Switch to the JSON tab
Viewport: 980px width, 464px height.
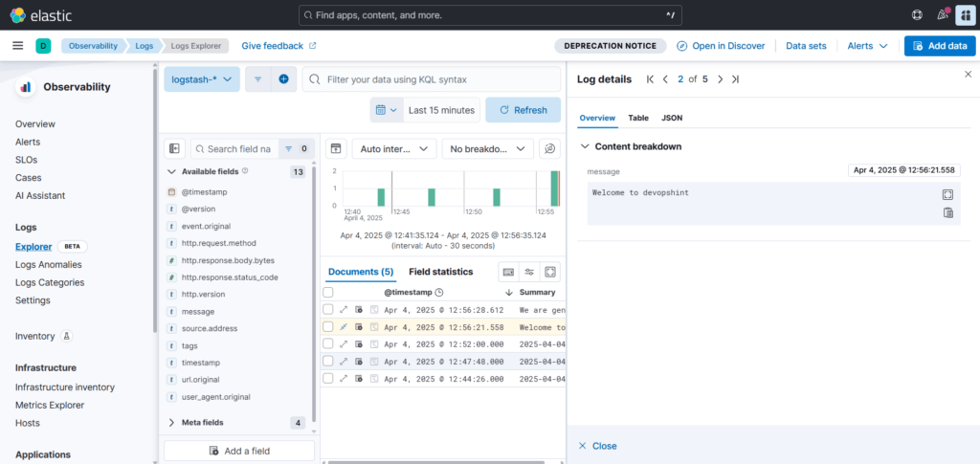(672, 118)
